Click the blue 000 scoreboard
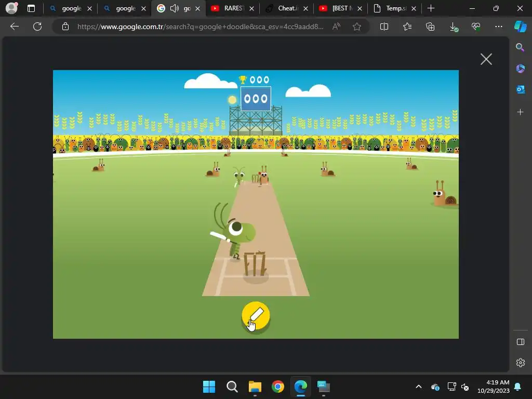This screenshot has height=399, width=532. [x=256, y=99]
